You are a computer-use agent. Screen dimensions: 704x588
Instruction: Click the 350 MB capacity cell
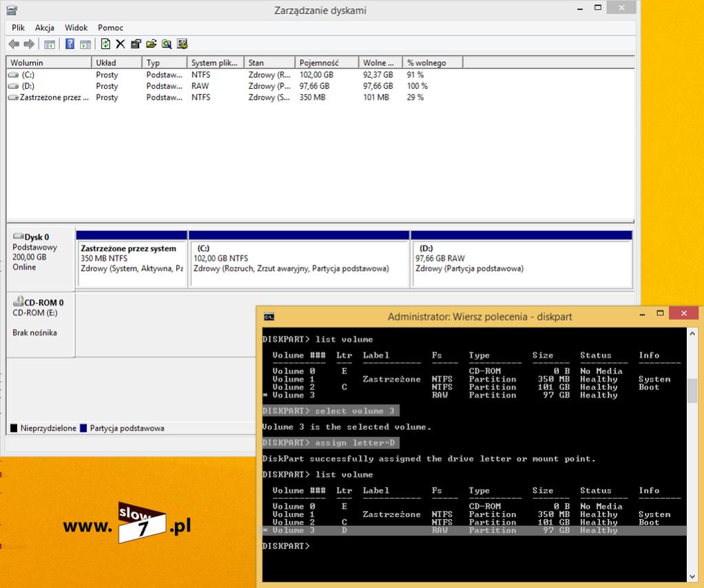pyautogui.click(x=312, y=98)
